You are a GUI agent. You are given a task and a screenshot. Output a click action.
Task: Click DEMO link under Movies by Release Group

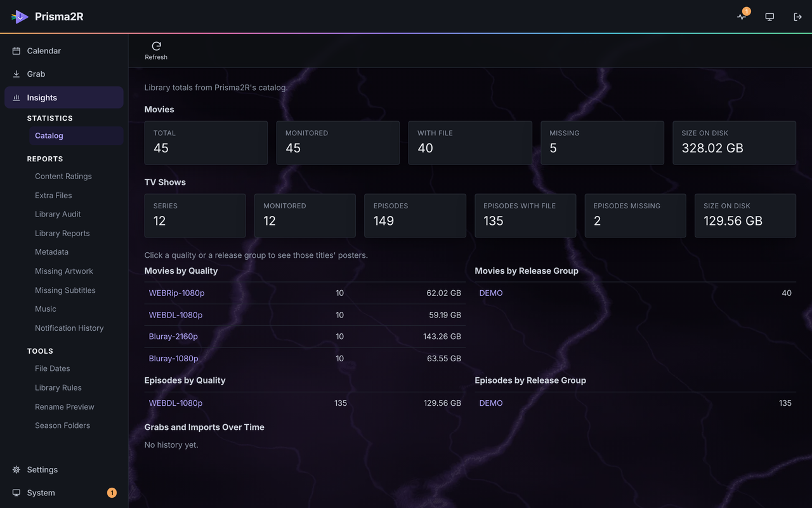coord(491,293)
